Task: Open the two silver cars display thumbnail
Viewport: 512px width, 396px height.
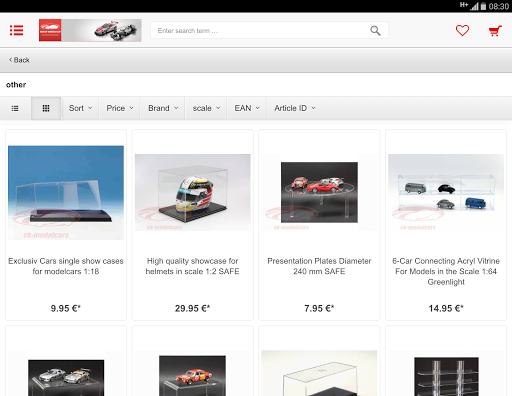Action: [x=66, y=378]
